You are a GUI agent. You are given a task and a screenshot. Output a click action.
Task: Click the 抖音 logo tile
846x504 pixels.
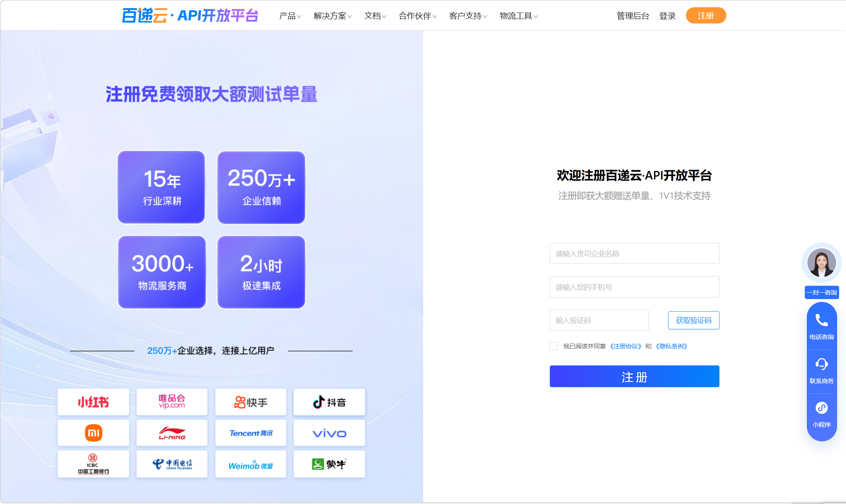329,402
